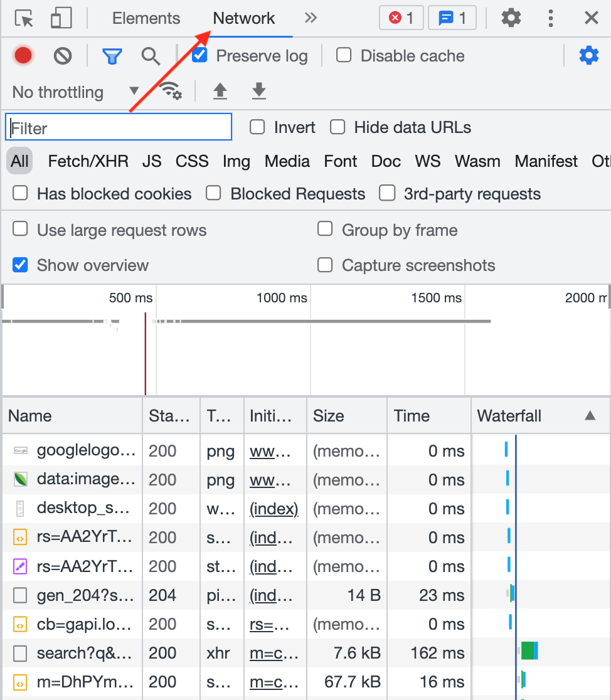This screenshot has width=611, height=700.
Task: Enable Use large request rows
Action: (x=20, y=229)
